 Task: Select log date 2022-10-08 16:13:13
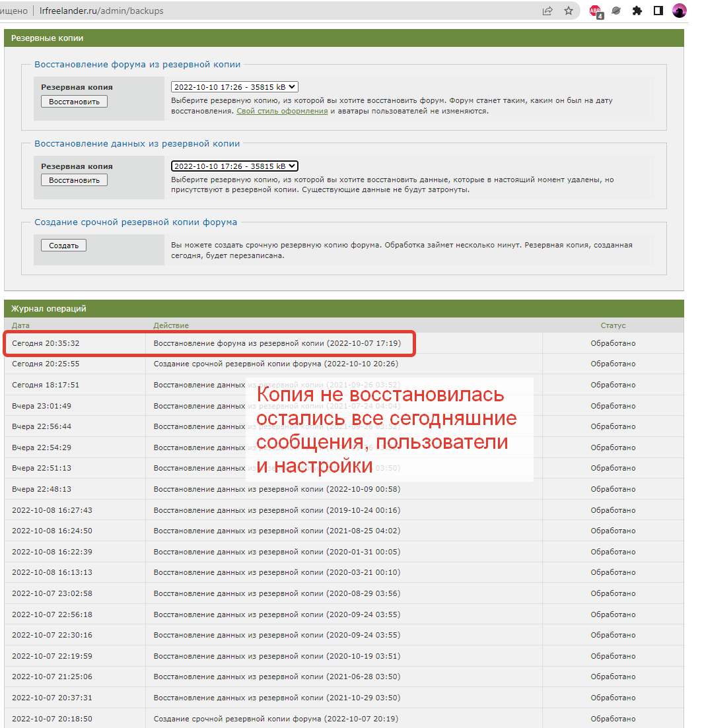52,572
